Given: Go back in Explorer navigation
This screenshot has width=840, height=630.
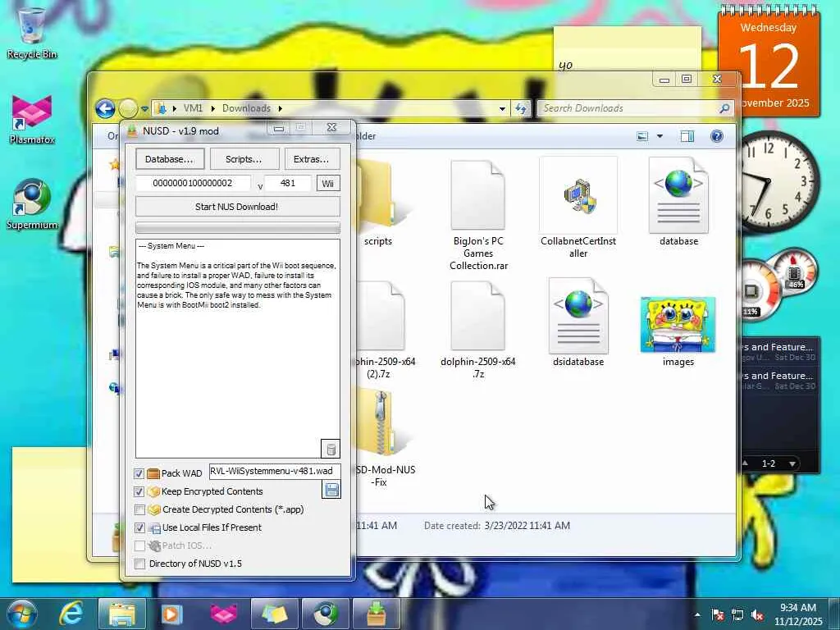Looking at the screenshot, I should 106,109.
